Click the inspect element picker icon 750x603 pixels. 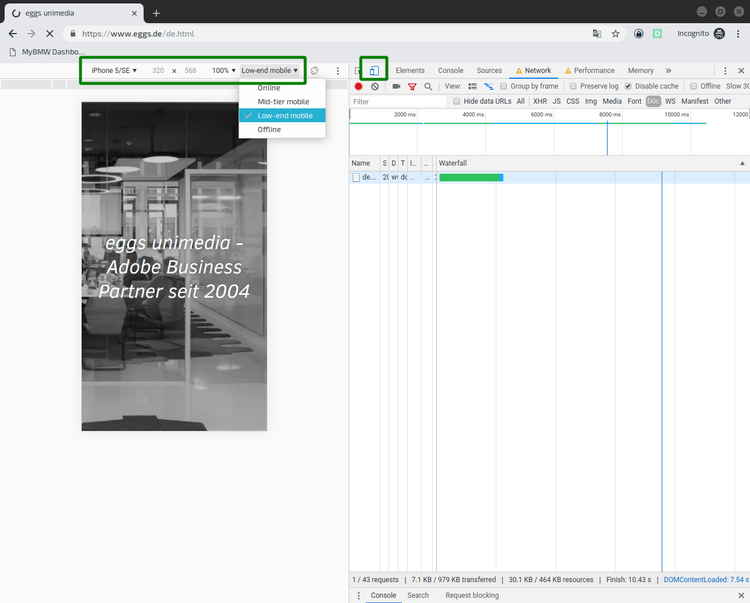tap(357, 71)
